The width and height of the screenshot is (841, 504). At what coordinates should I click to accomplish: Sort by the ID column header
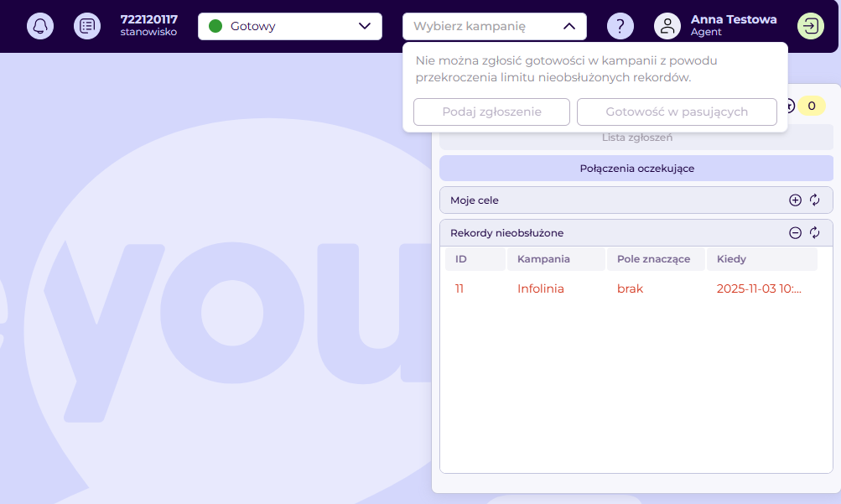[475, 259]
